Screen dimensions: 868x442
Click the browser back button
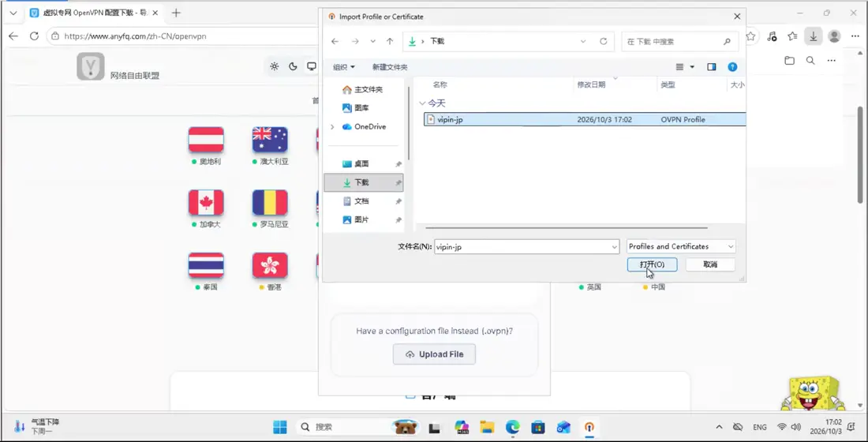coord(13,36)
